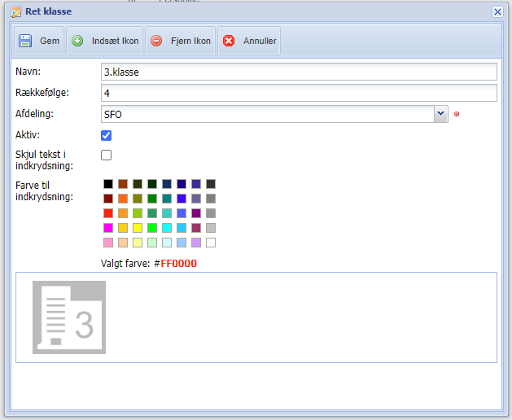
Task: Open the Afdeling dropdown showing SFO
Action: (440, 114)
